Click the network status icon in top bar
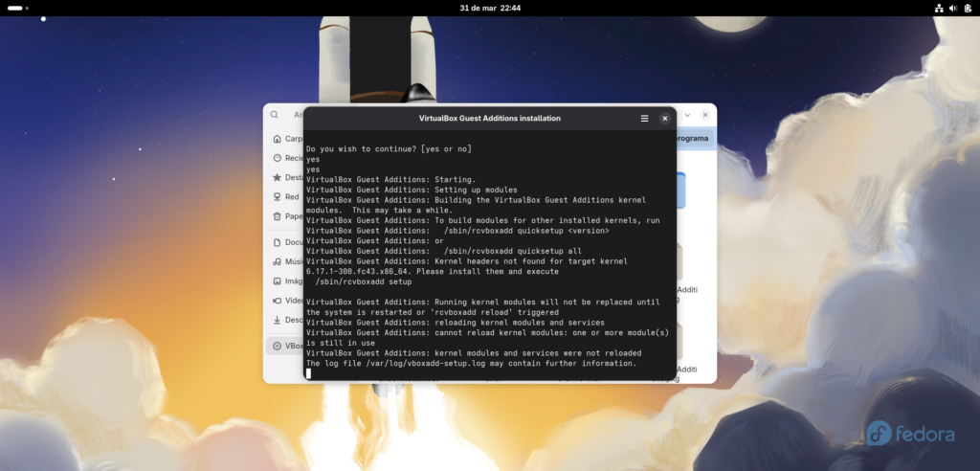This screenshot has width=980, height=471. (x=939, y=8)
